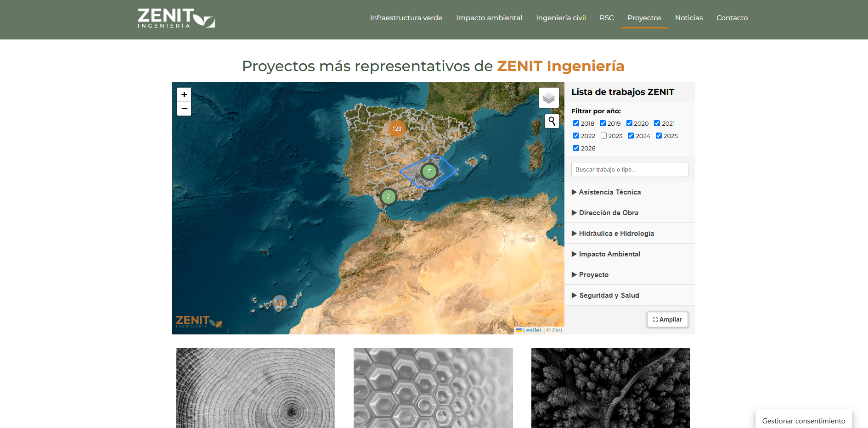The height and width of the screenshot is (428, 868).
Task: Click the AT marker near Catalonia
Action: point(454,134)
